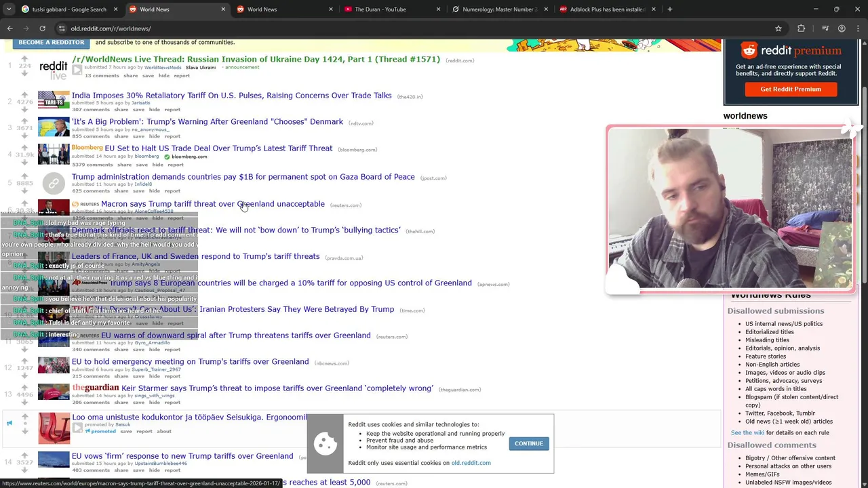The height and width of the screenshot is (488, 868).
Task: Go back with the browser back arrow
Action: [x=9, y=28]
